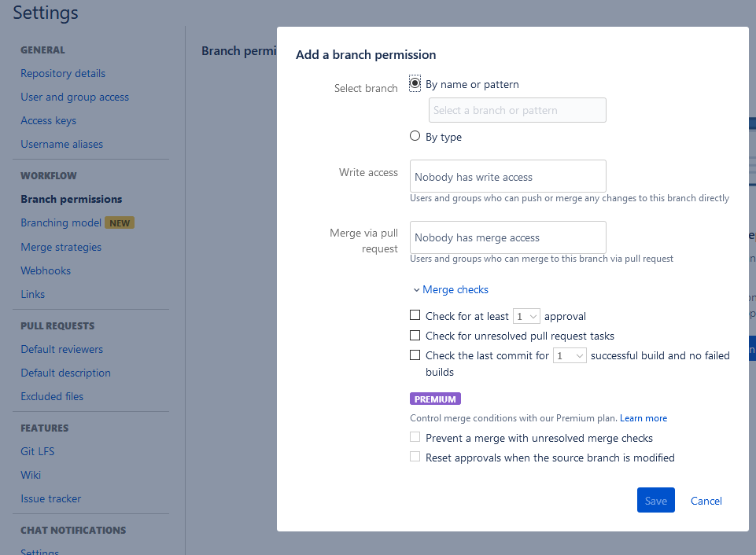The height and width of the screenshot is (555, 756).
Task: Tick the Check the last commit checkbox
Action: tap(415, 355)
